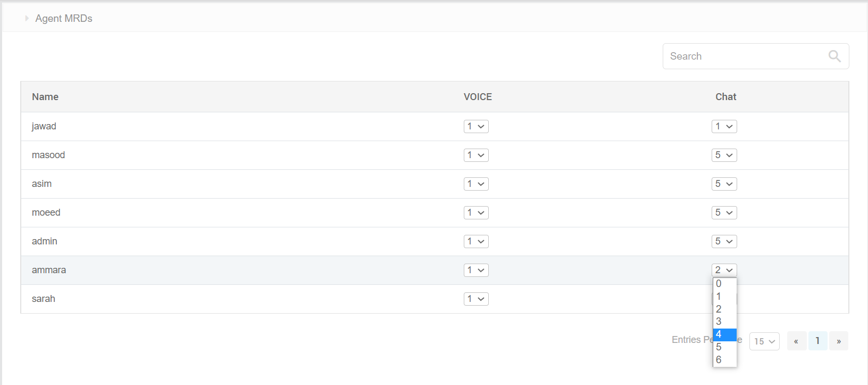868x385 pixels.
Task: Open the Entries Per Page dropdown
Action: (x=764, y=341)
